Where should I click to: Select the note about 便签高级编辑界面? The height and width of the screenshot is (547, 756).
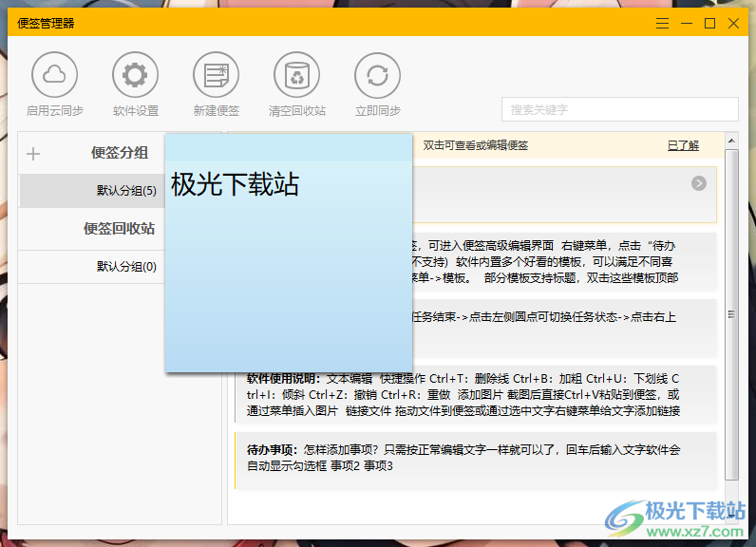pyautogui.click(x=564, y=262)
